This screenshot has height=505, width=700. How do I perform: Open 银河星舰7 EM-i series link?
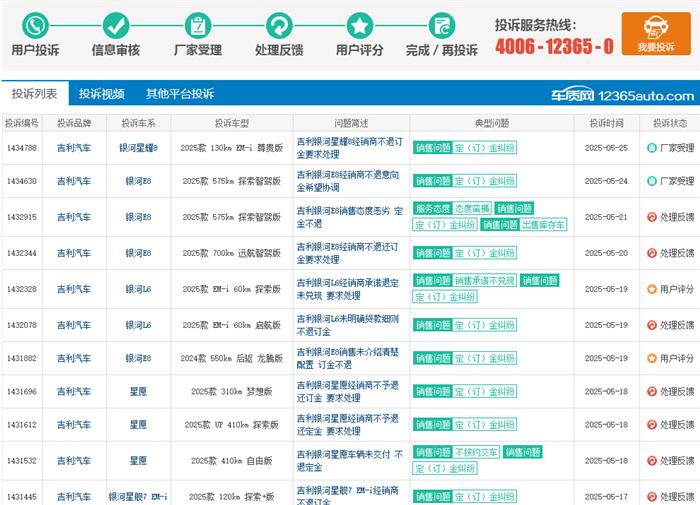pyautogui.click(x=138, y=497)
